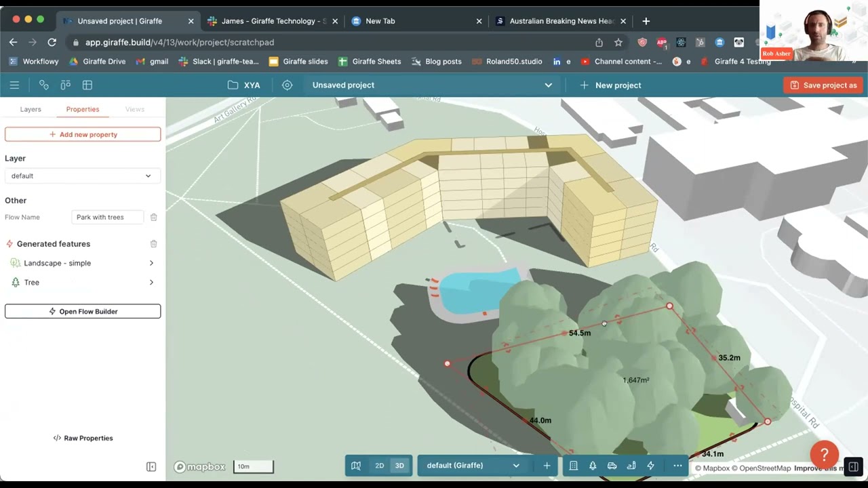
Task: Click the browser share icon
Action: [599, 42]
